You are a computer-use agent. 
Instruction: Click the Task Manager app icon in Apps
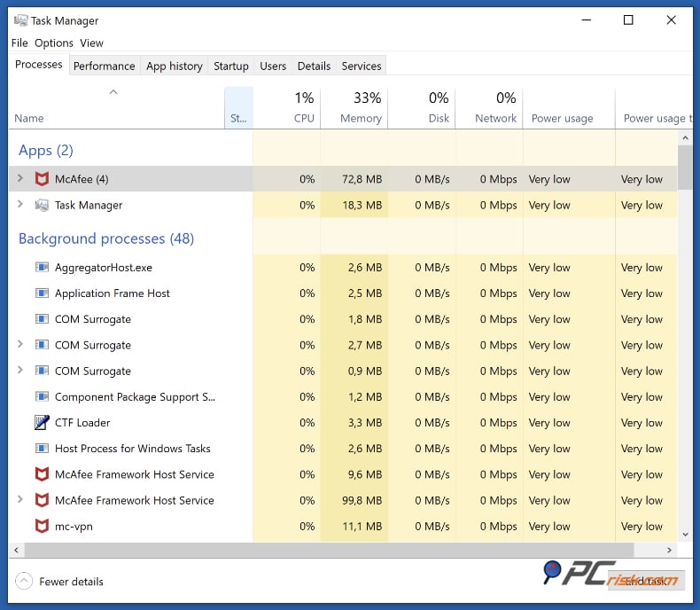[x=42, y=205]
